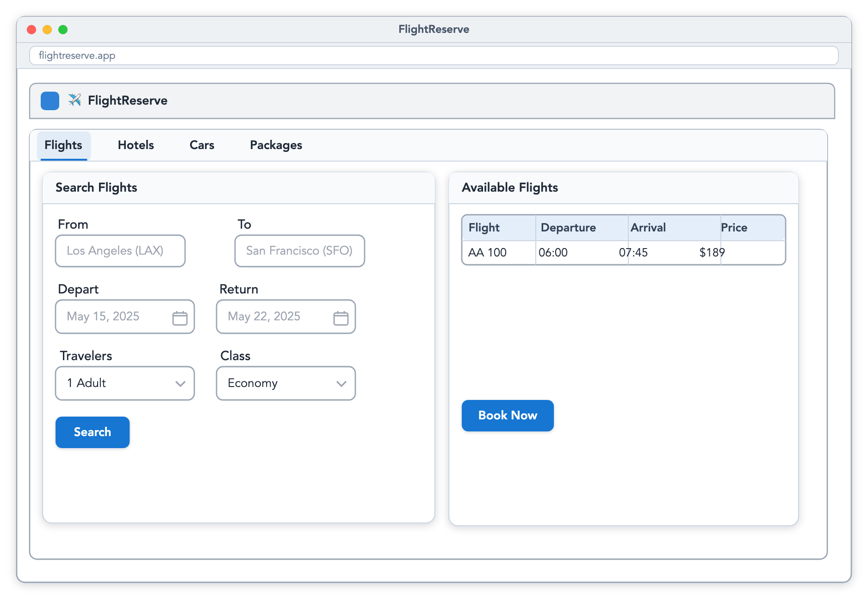Minimize the window with the yellow button
Viewport: 868px width, 599px height.
47,30
